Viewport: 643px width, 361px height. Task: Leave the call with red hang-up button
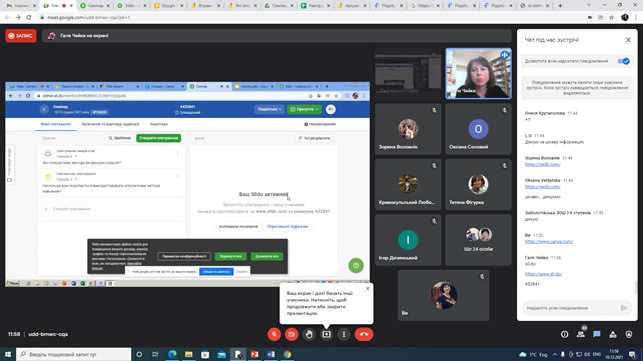(364, 334)
